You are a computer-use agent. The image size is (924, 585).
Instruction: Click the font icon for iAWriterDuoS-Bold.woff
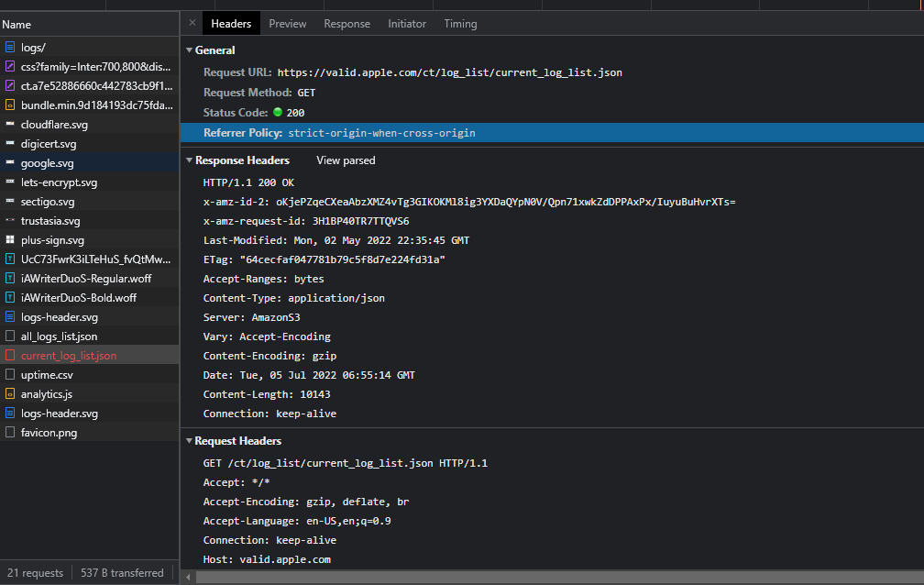coord(10,297)
